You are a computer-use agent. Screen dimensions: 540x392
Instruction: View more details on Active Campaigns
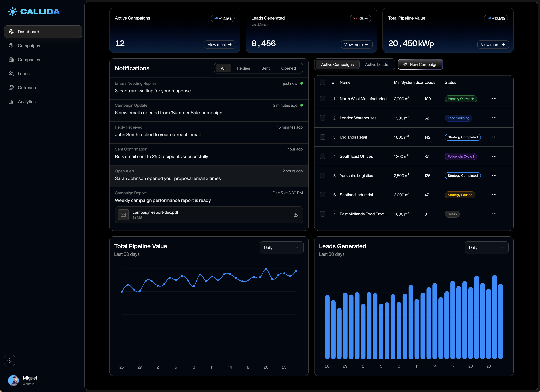pyautogui.click(x=220, y=44)
